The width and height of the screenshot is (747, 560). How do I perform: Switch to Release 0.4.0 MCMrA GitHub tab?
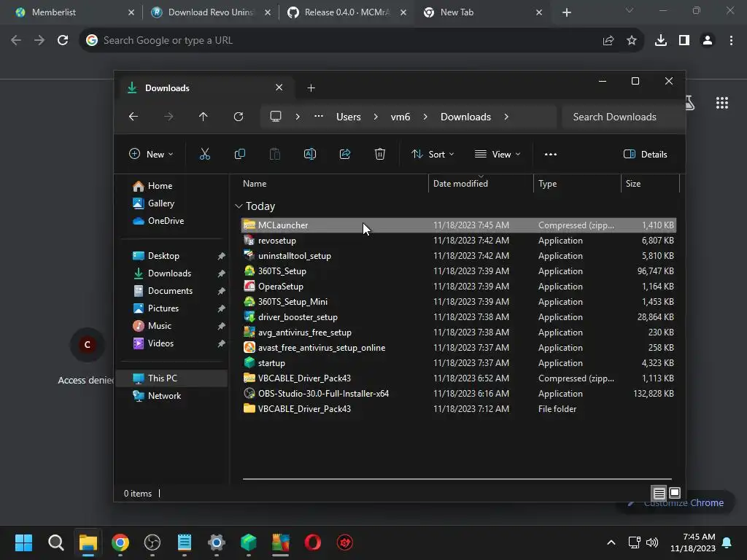point(347,12)
